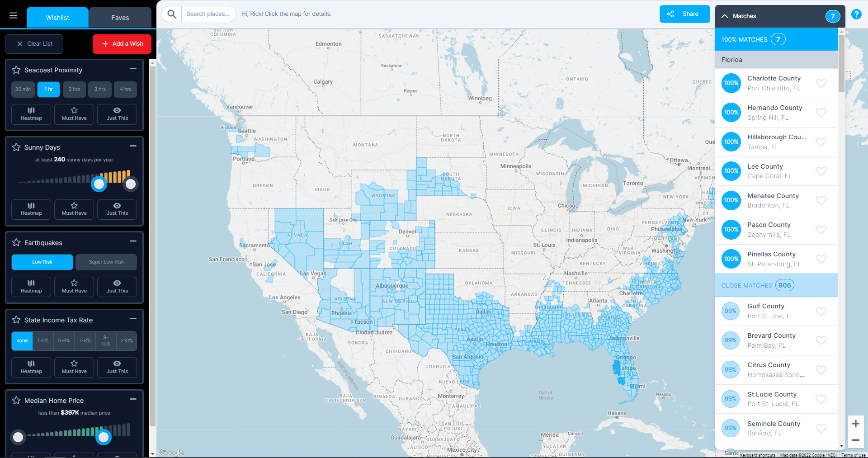868x458 pixels.
Task: Collapse the Matches panel chevron
Action: (x=725, y=16)
